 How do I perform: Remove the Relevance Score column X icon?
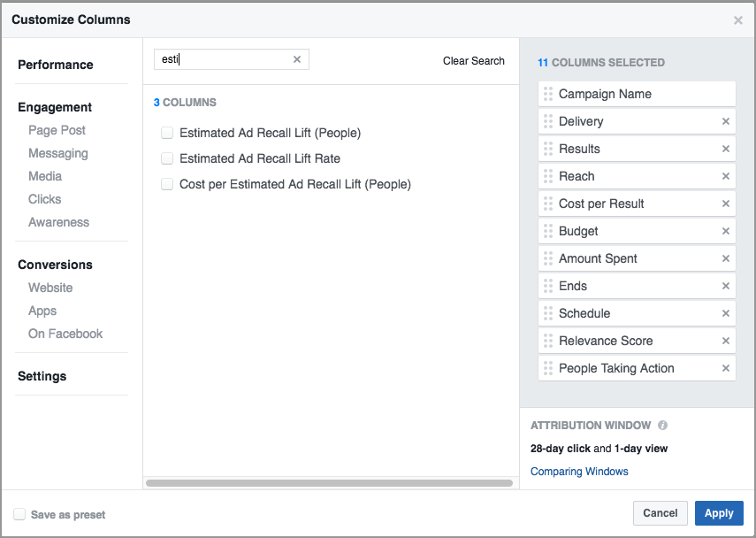click(726, 341)
